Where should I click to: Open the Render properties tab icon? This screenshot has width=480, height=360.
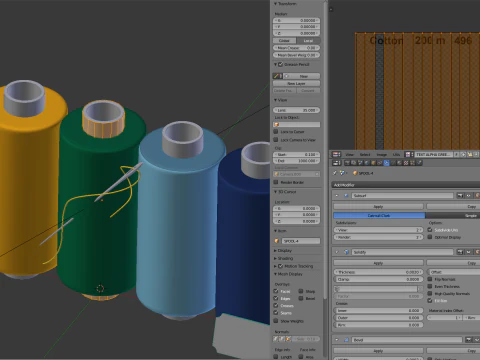pos(347,163)
